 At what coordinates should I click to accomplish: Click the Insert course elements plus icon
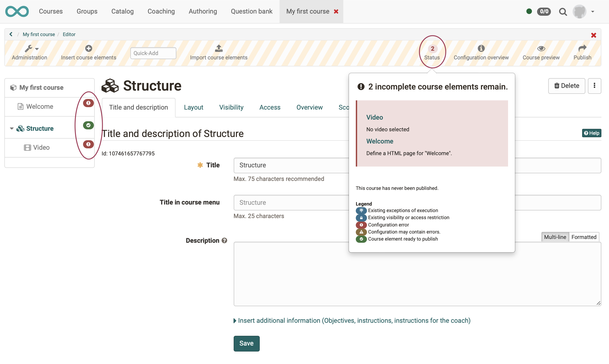[88, 49]
